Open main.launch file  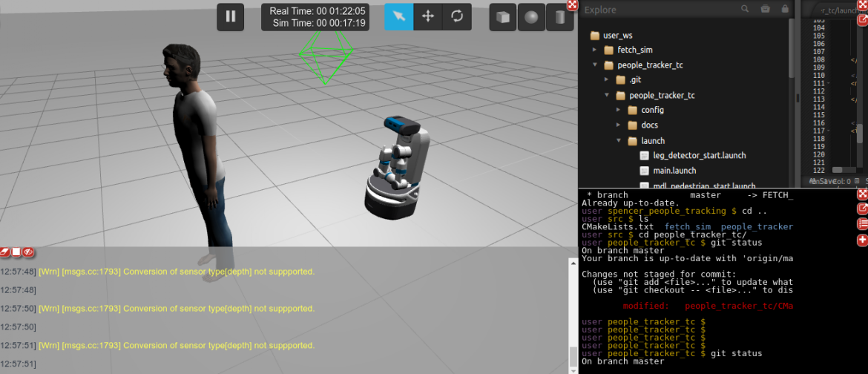tap(674, 171)
